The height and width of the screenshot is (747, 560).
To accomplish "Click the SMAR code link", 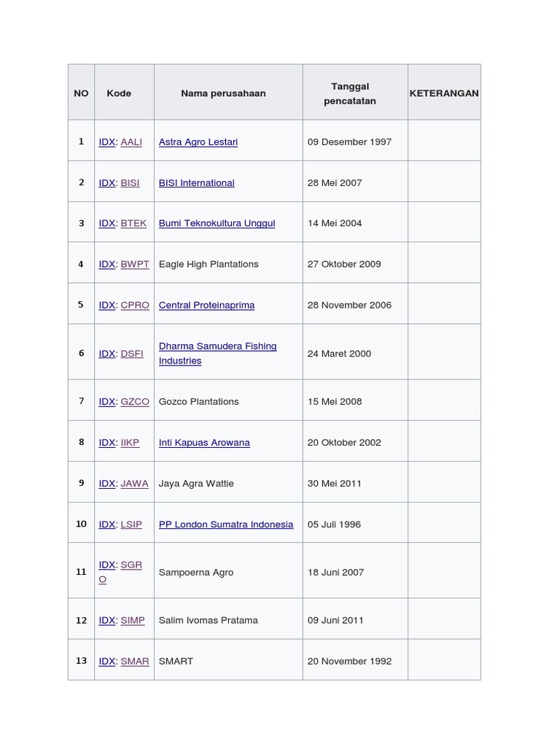I will pyautogui.click(x=135, y=662).
